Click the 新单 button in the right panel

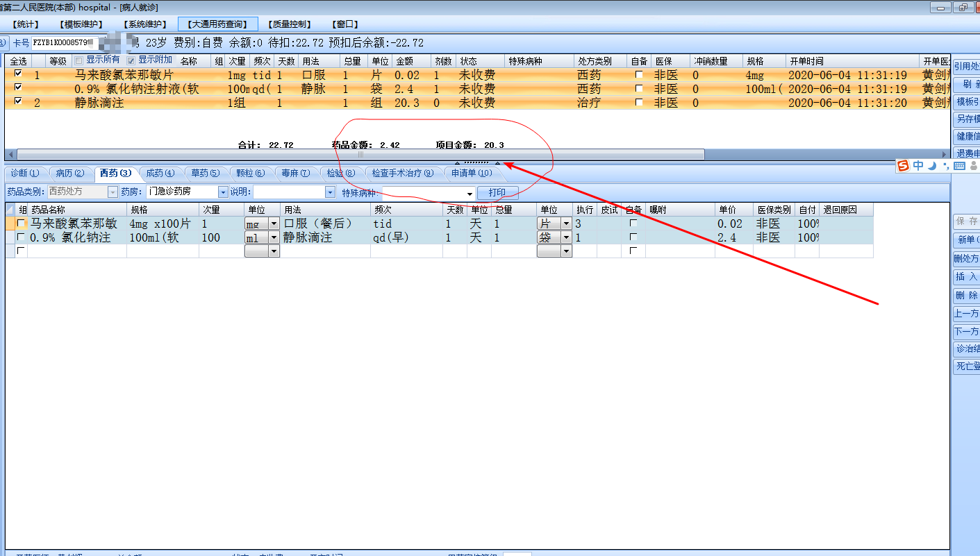[966, 239]
